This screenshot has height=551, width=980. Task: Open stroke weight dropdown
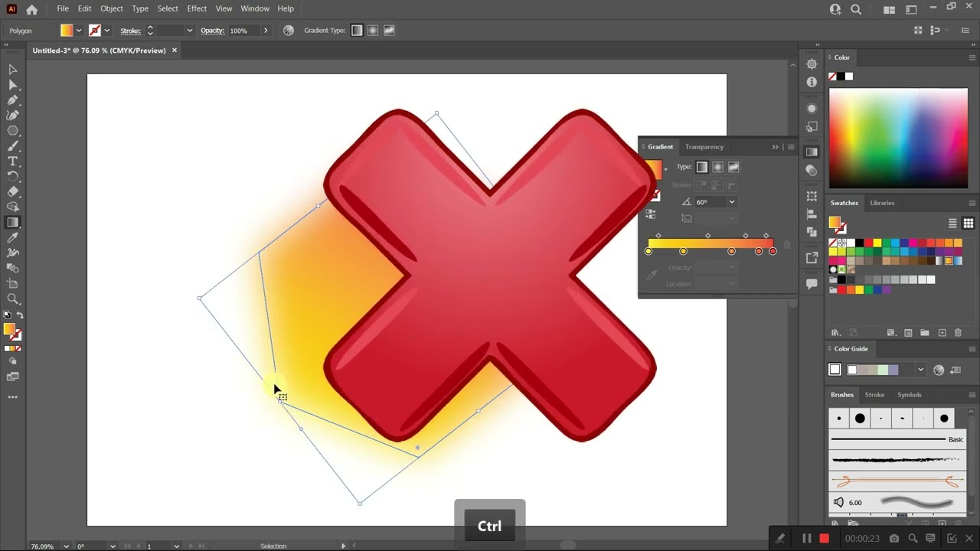(x=189, y=31)
